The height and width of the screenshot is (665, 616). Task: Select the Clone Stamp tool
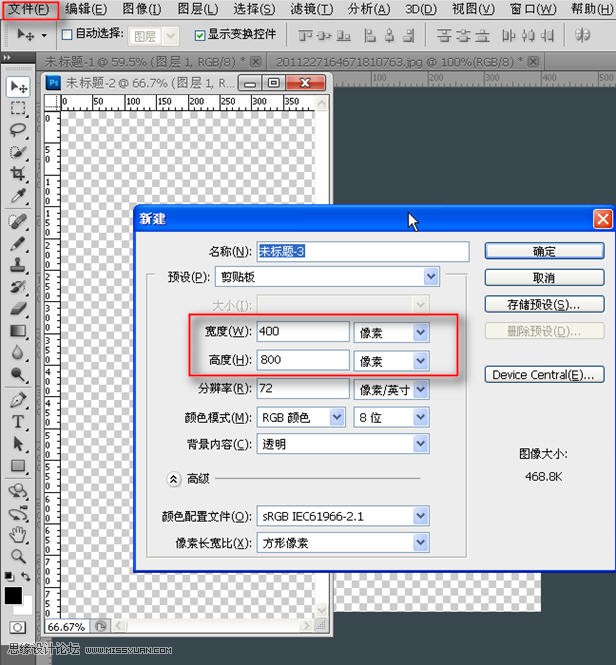[x=18, y=265]
